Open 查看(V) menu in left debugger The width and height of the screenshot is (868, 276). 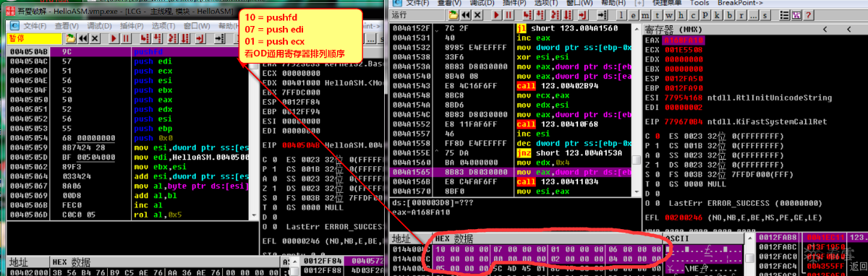tap(67, 26)
